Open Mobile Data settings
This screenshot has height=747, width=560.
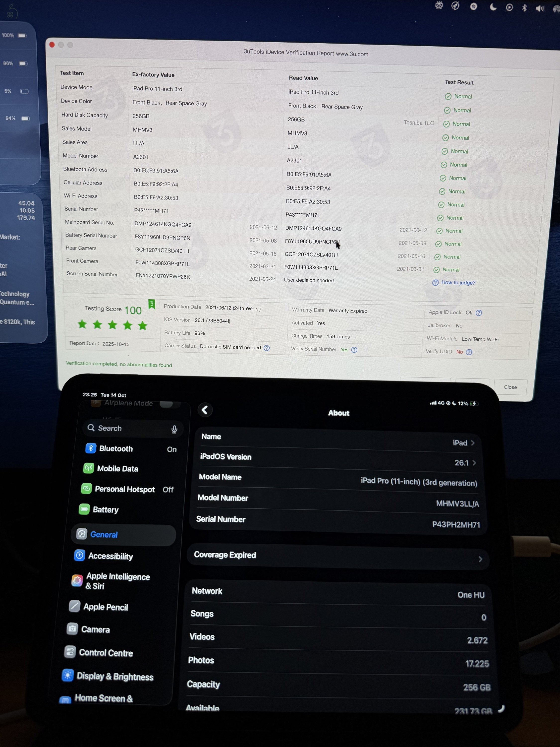pyautogui.click(x=117, y=468)
